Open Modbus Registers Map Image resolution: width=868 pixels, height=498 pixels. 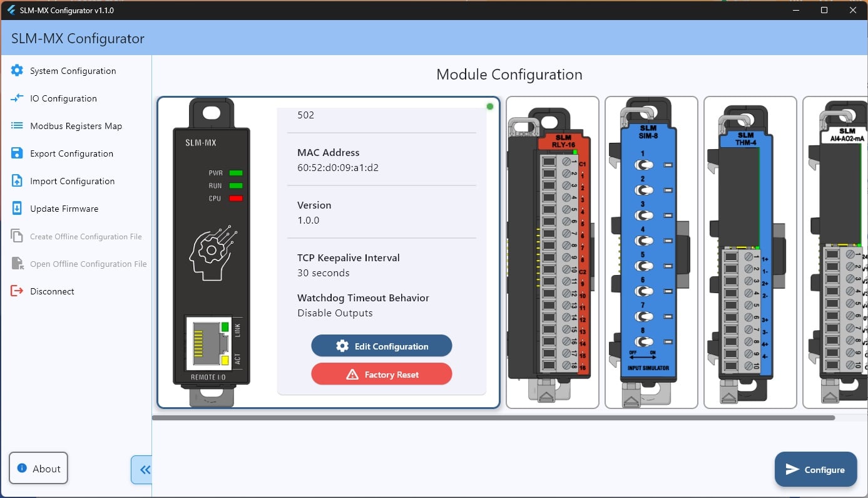[76, 126]
